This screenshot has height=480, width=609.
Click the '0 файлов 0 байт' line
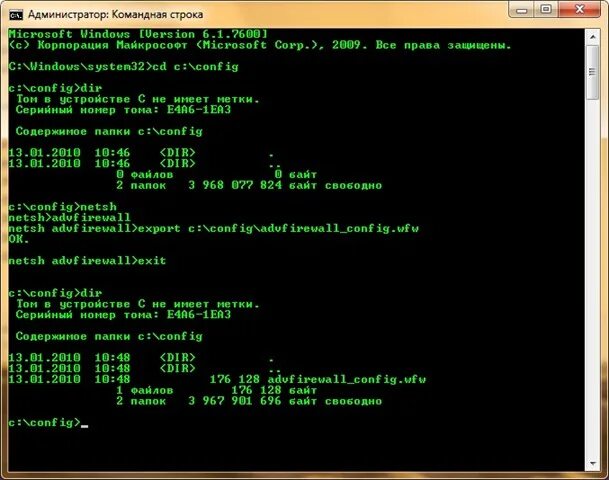(217, 174)
